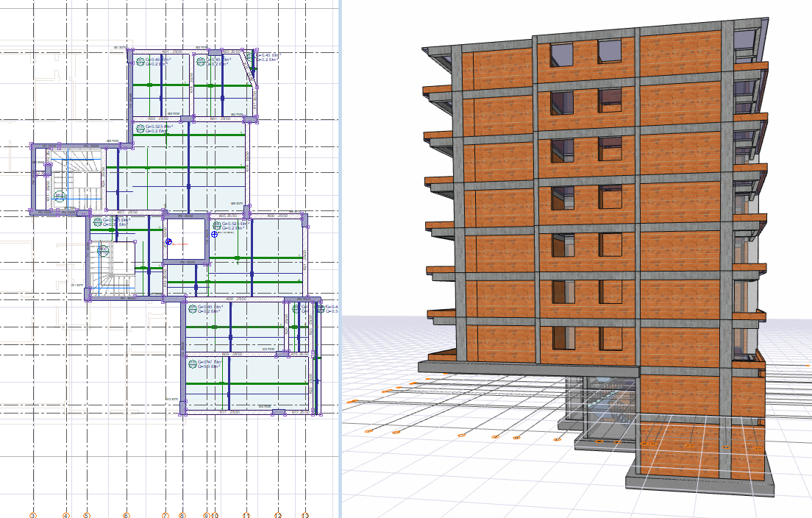Viewport: 812px width, 518px height.
Task: Click the lower stairwell's circular stair symbol
Action: point(102,250)
